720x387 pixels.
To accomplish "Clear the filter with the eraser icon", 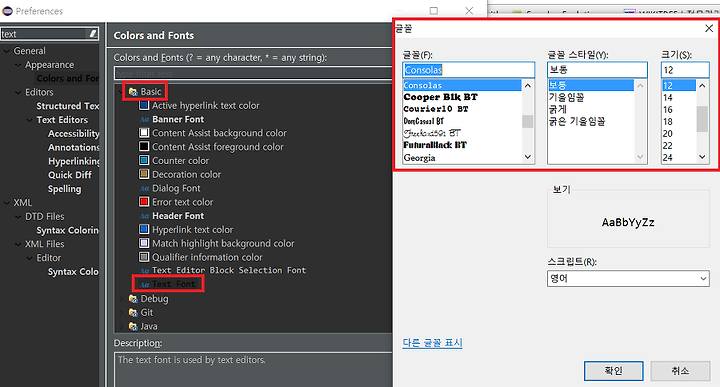I will [x=93, y=34].
